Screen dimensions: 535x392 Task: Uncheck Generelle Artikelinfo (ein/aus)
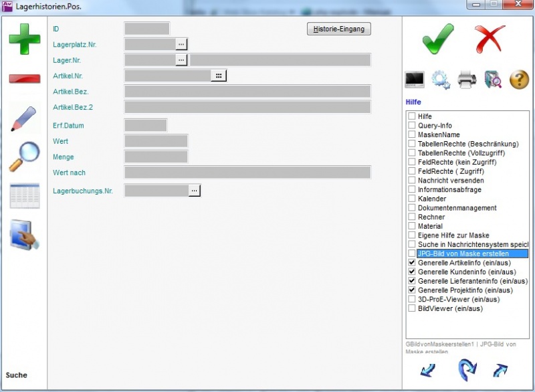tap(412, 263)
